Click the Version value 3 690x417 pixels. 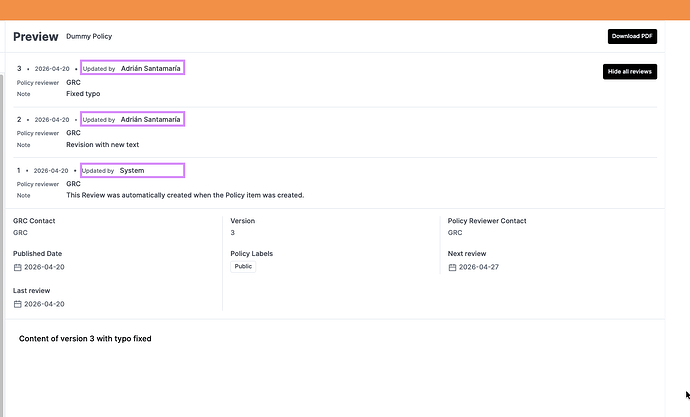[x=233, y=233]
